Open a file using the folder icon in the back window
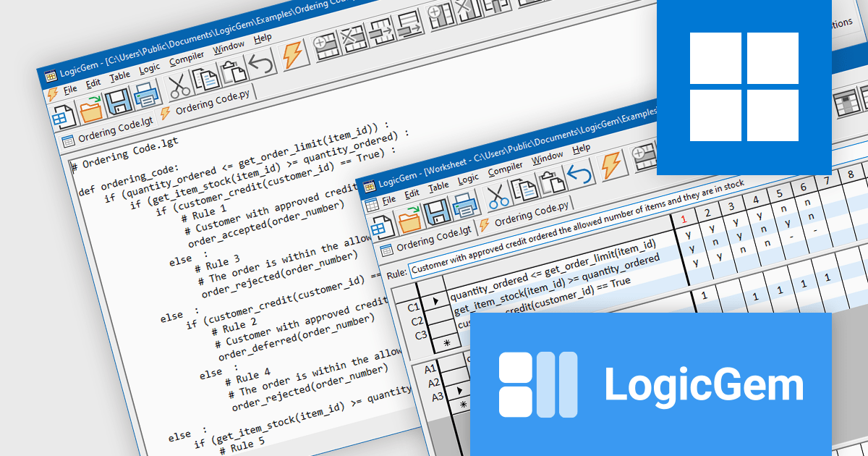868x456 pixels. click(x=92, y=109)
